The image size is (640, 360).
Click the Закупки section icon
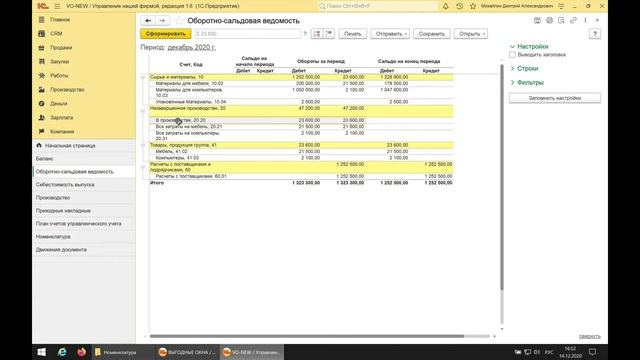[42, 62]
